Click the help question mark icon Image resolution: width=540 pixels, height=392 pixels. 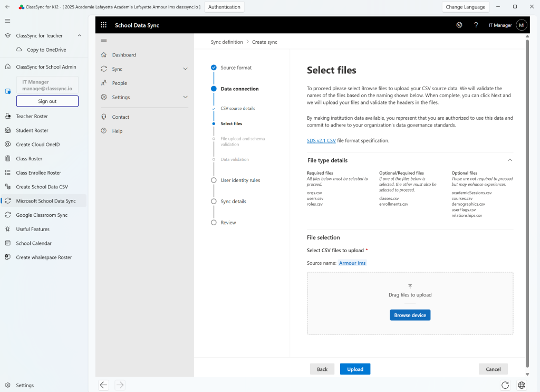(x=476, y=25)
